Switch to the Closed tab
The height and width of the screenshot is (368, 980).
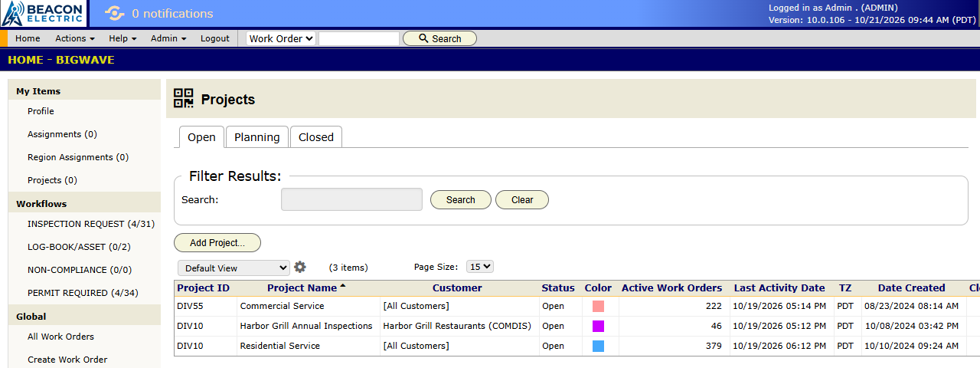(x=316, y=137)
